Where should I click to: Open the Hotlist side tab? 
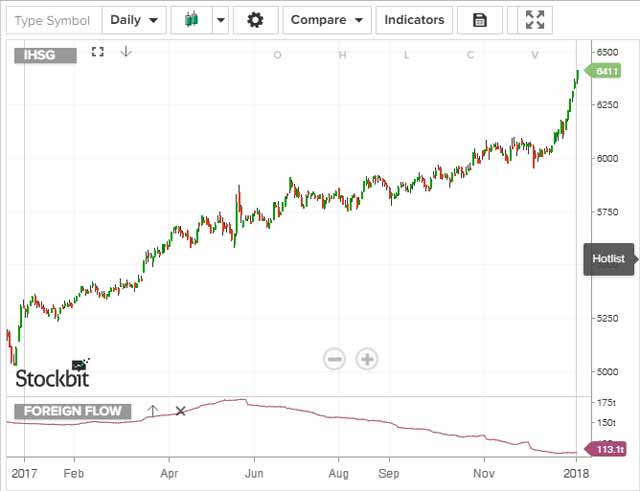pos(608,259)
